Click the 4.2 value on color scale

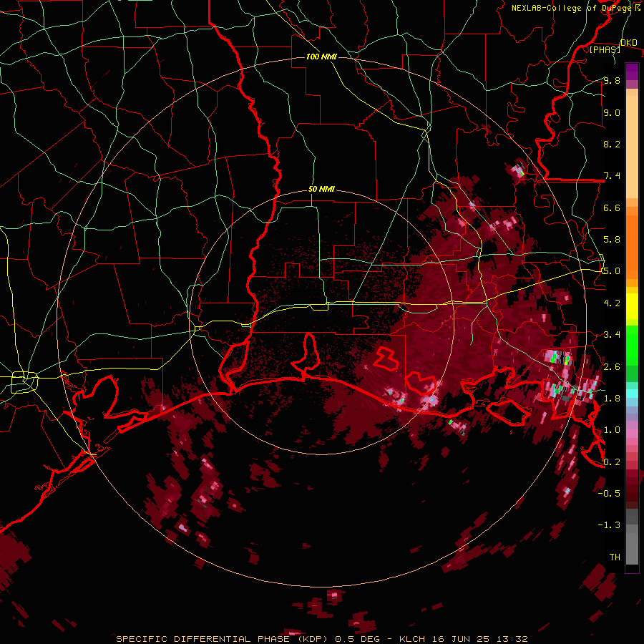click(x=612, y=303)
